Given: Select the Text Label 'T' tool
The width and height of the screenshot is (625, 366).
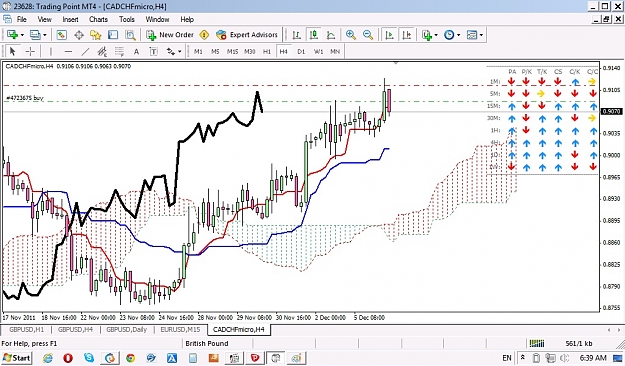Looking at the screenshot, I should click(x=153, y=51).
